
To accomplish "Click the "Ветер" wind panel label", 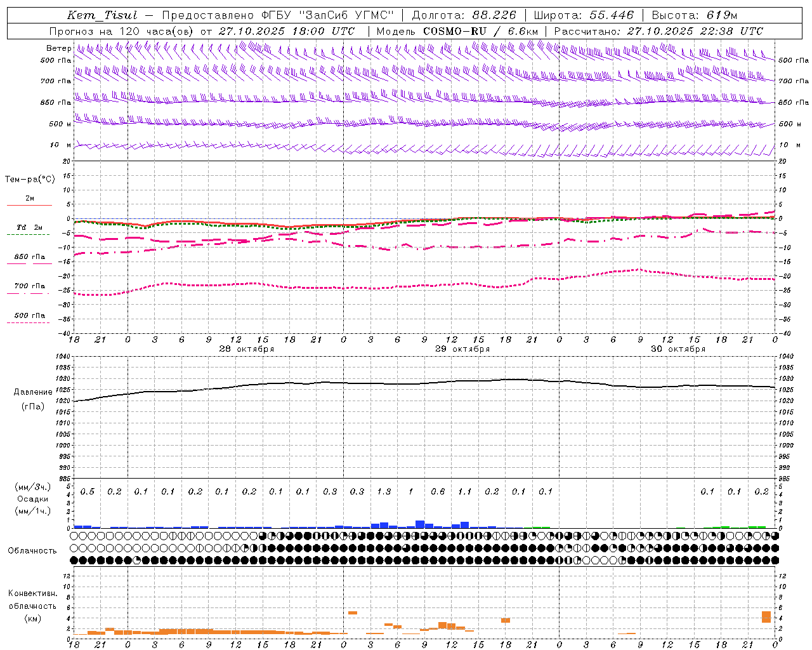I will [x=58, y=48].
